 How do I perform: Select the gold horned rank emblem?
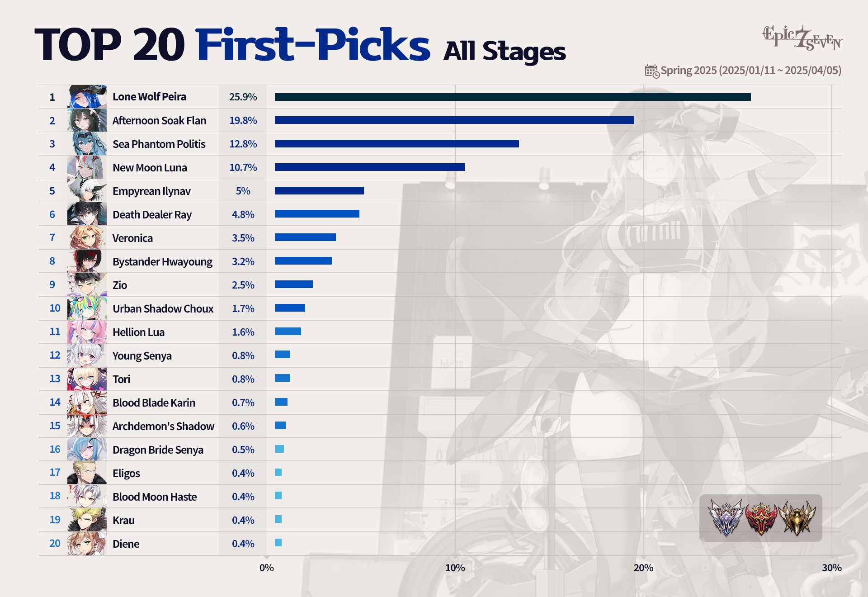pyautogui.click(x=797, y=518)
